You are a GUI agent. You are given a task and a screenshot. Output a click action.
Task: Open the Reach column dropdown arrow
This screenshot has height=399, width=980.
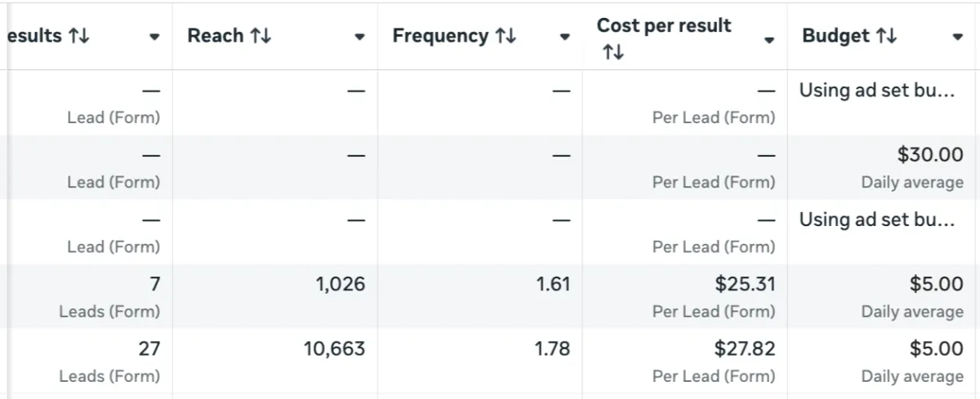(359, 38)
